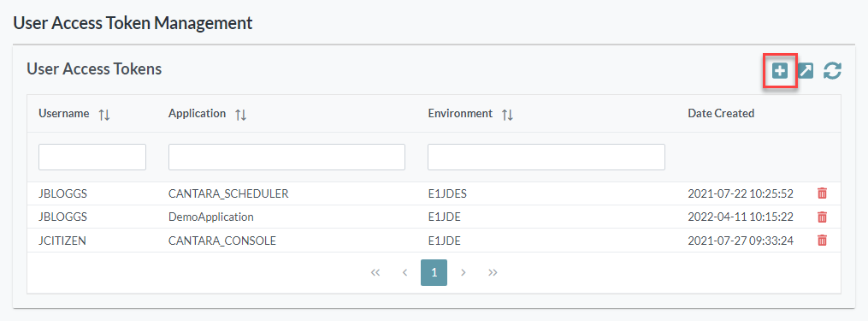
Task: Delete the CANTARA_SCHEDULER token row
Action: tap(822, 193)
